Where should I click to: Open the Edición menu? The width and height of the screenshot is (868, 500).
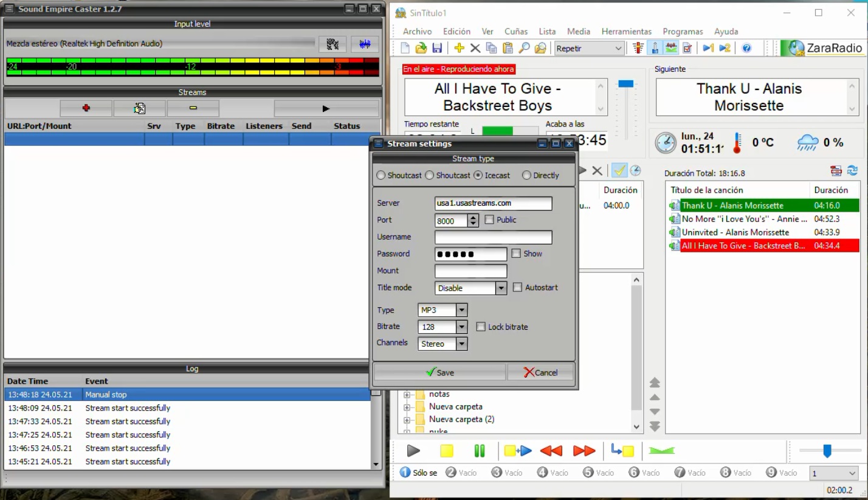click(x=456, y=31)
